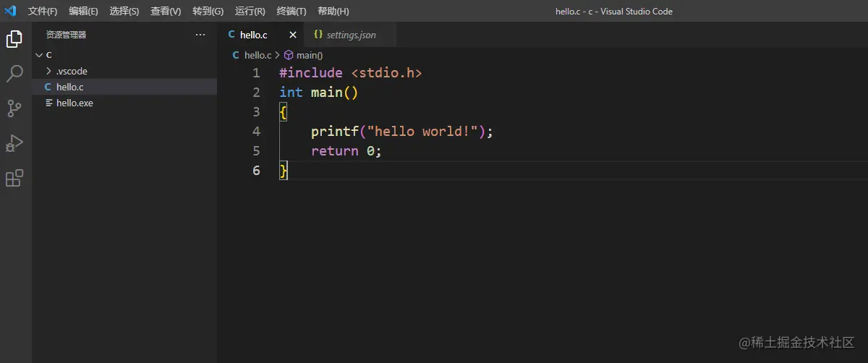Viewport: 868px width, 363px height.
Task: Open the 转到(G) menu
Action: (208, 12)
